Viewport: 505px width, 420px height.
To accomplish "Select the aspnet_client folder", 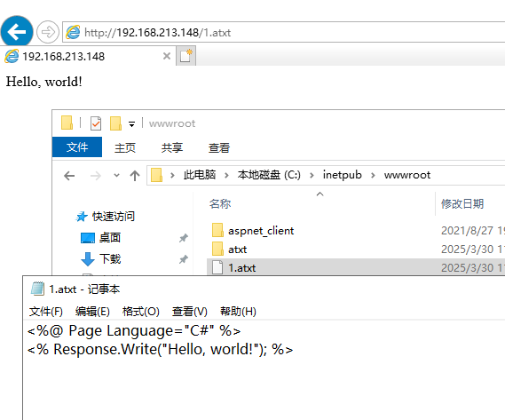I will (x=261, y=231).
